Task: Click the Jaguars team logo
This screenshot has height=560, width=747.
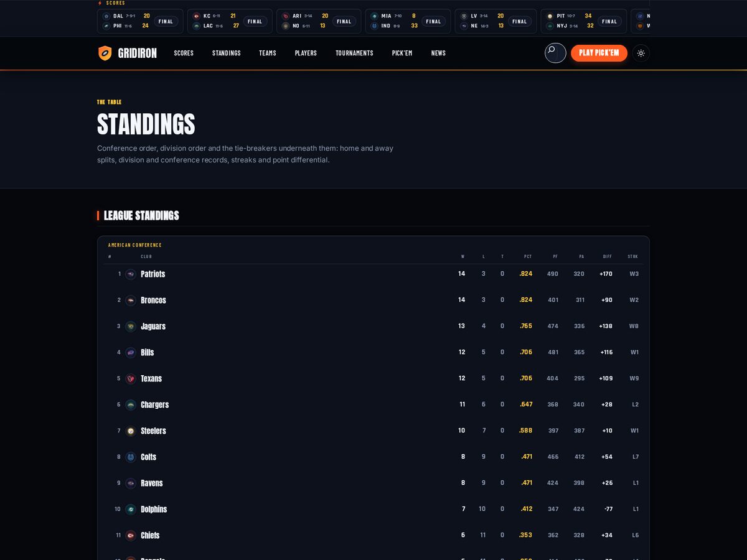Action: pyautogui.click(x=131, y=326)
